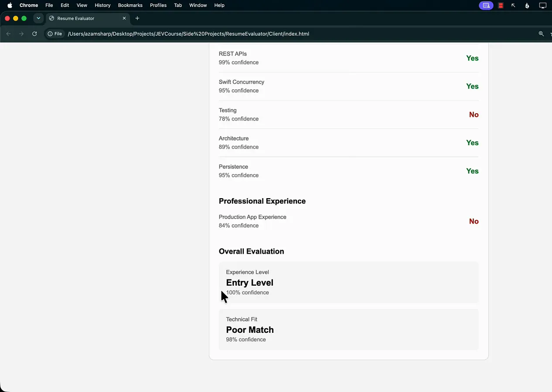The image size is (552, 392).
Task: Select the Resume Evaluator tab
Action: 87,18
